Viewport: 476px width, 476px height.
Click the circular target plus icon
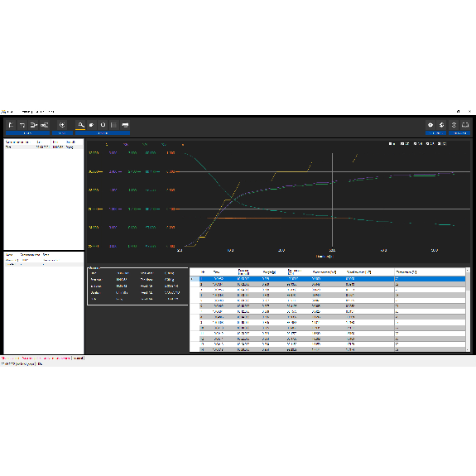pyautogui.click(x=62, y=125)
